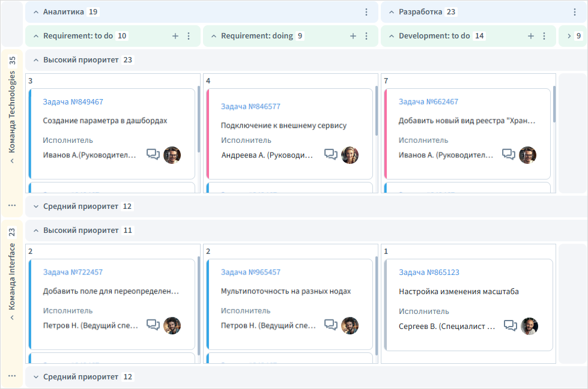Open task link Задача №722457

coord(73,273)
